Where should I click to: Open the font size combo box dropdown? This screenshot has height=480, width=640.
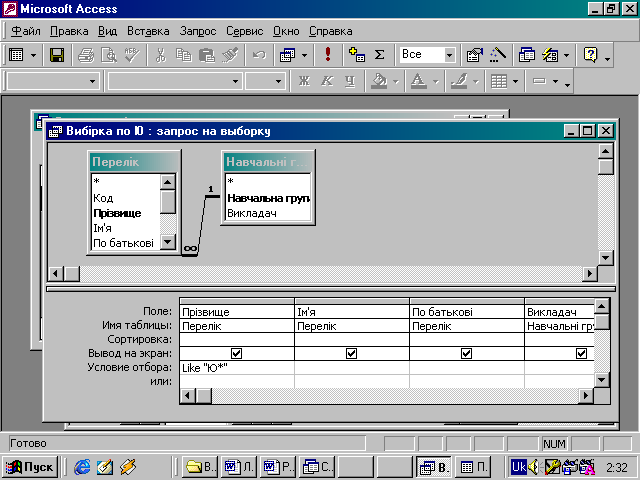pos(278,81)
